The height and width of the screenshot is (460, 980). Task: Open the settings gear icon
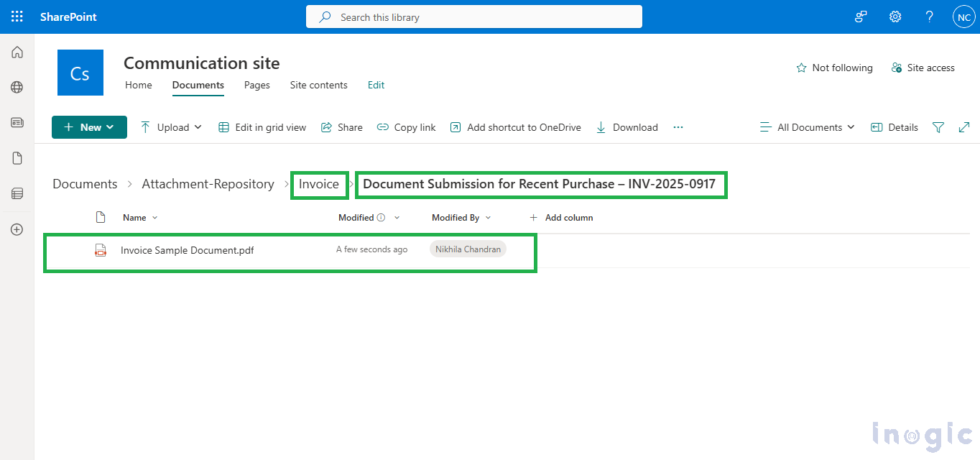click(895, 17)
